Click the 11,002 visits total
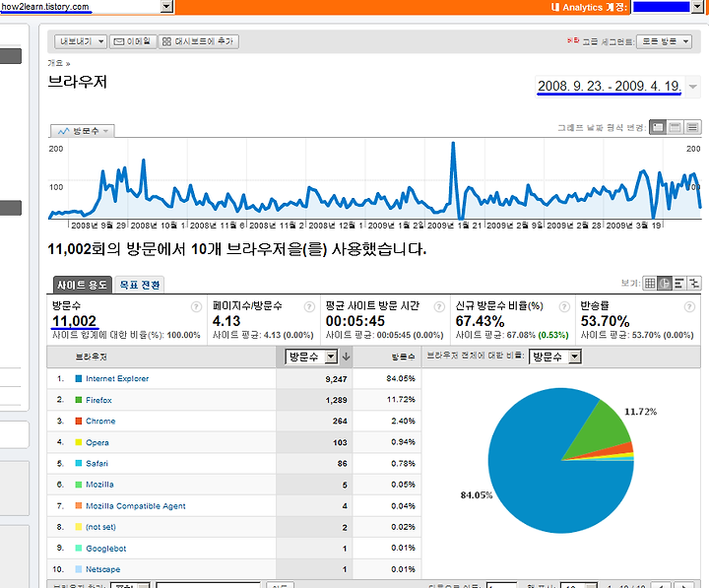 click(74, 321)
